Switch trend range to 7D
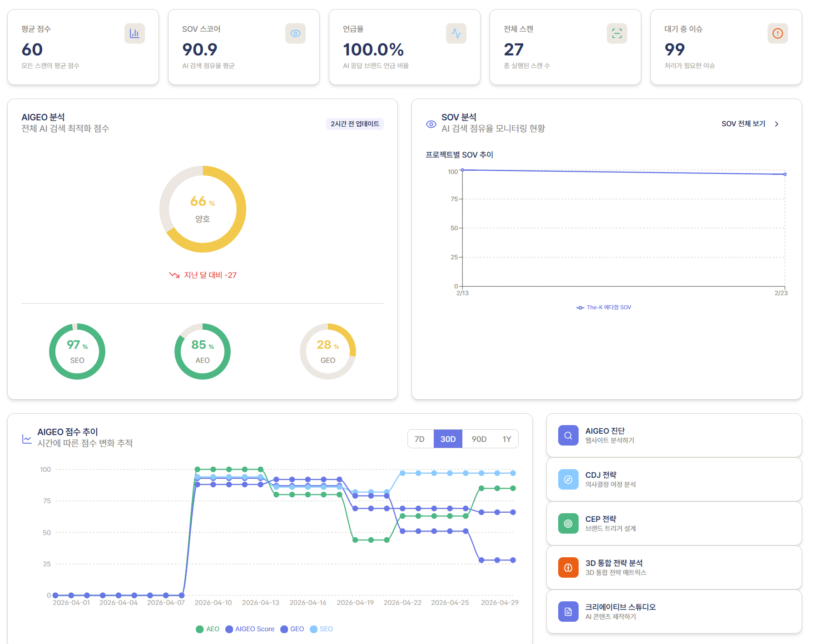813x644 pixels. [421, 439]
